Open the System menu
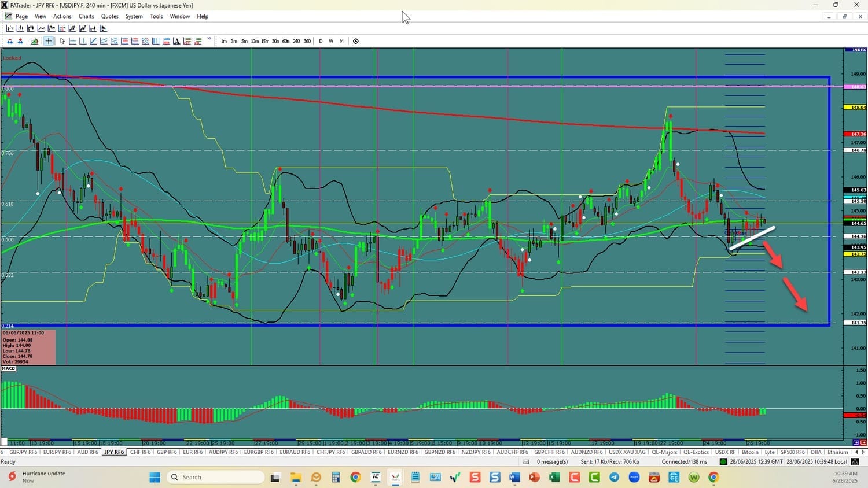The image size is (868, 488). click(x=134, y=16)
